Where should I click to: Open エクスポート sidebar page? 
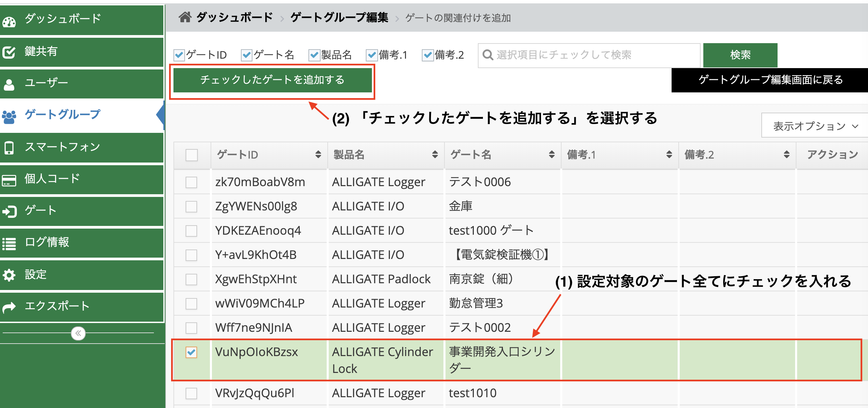point(82,307)
